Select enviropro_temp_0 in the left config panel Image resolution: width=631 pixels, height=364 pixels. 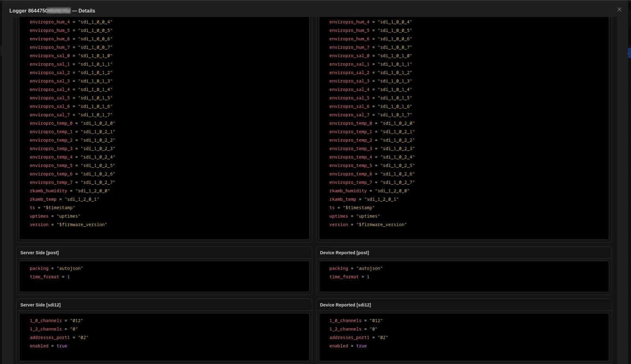73,123
